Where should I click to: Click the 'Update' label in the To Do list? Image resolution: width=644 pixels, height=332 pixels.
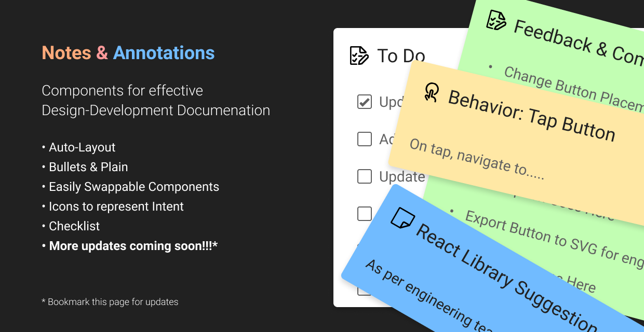[402, 177]
